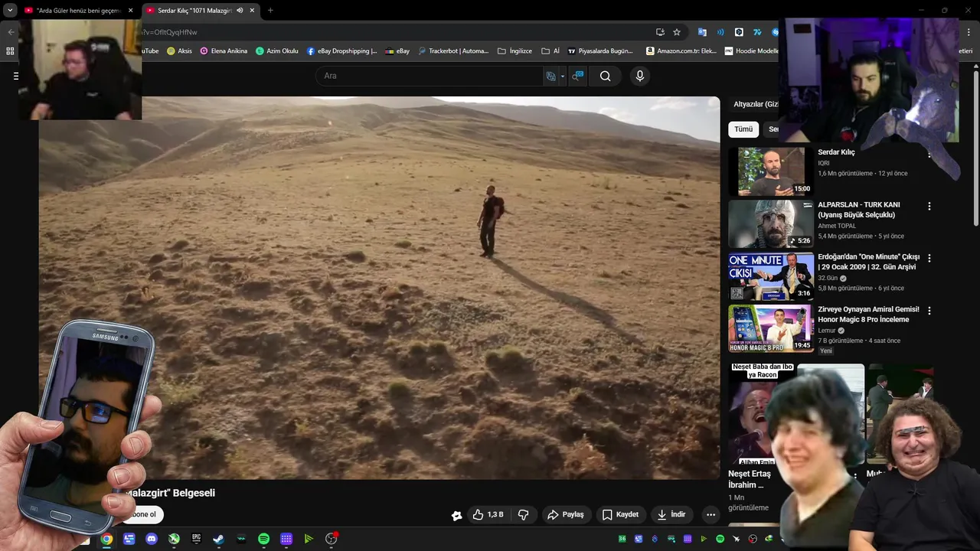Open options menu for One Minute video
This screenshot has width=980, height=551.
coord(929,259)
